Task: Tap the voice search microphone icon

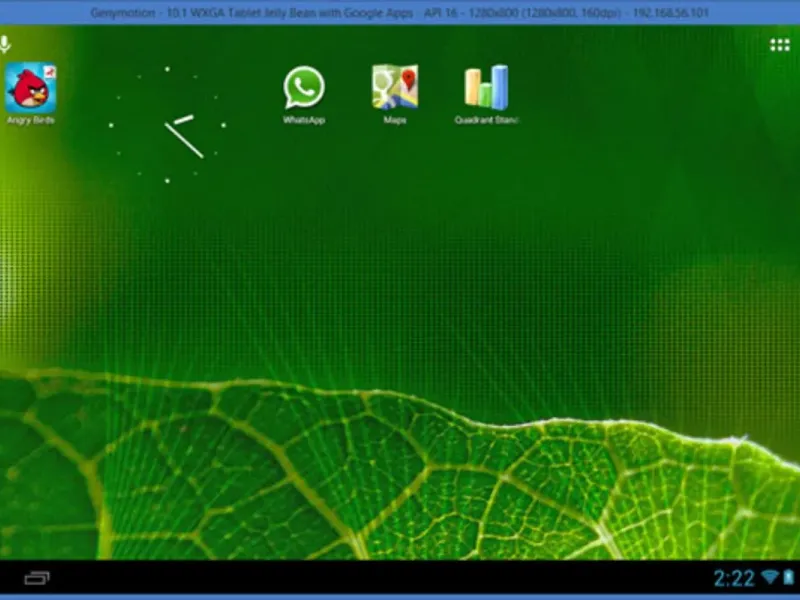Action: [5, 44]
